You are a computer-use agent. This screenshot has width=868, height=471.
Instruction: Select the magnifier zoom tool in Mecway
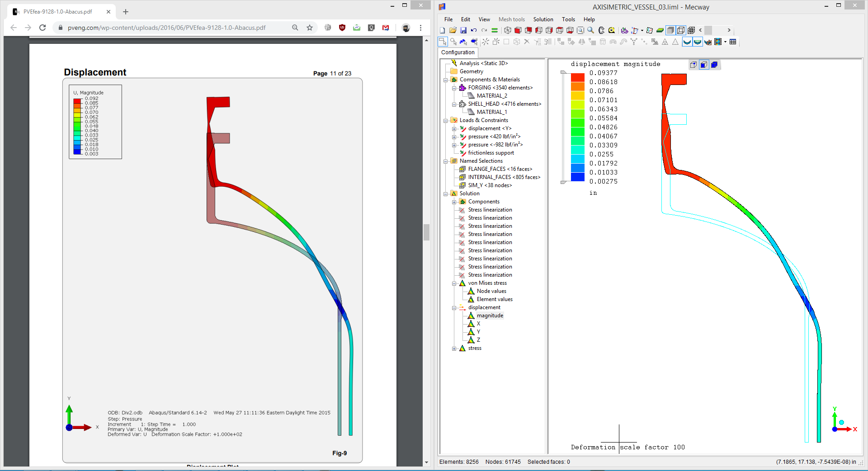[x=590, y=30]
